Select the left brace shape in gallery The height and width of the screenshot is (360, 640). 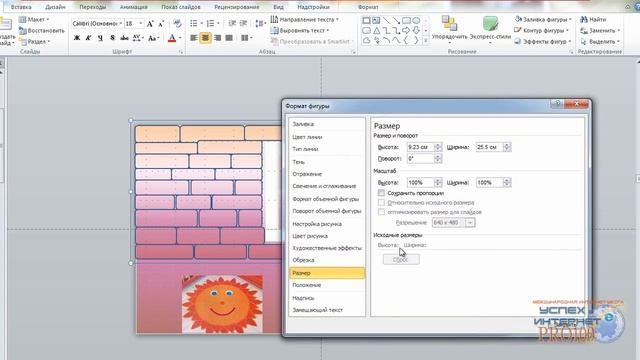tap(406, 40)
